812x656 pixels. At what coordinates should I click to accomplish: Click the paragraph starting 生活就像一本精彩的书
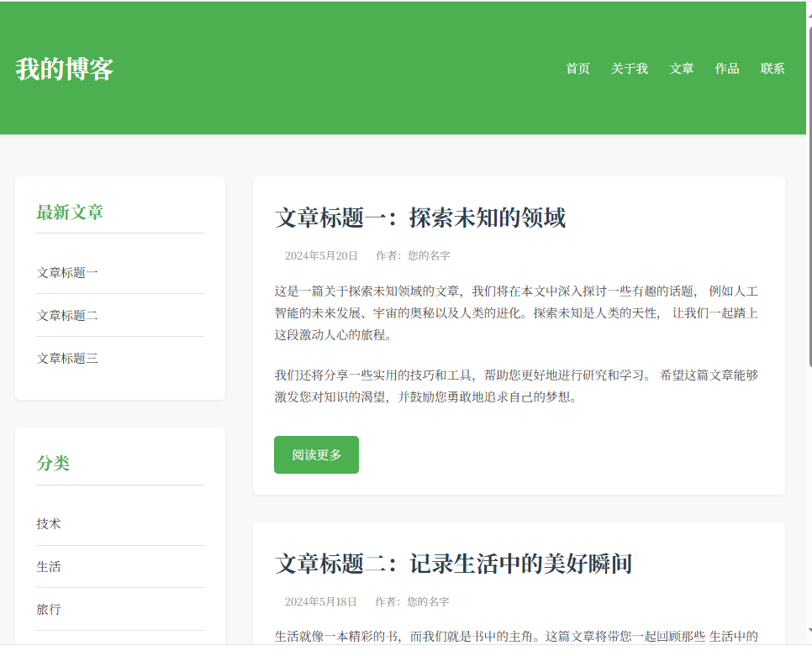click(x=516, y=637)
